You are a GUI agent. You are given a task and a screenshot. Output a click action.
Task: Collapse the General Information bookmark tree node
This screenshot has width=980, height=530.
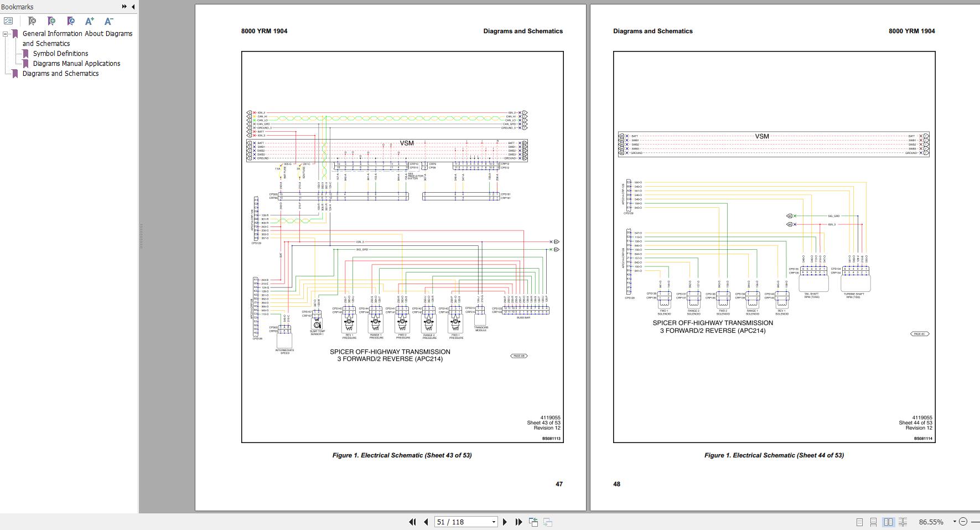pos(6,34)
